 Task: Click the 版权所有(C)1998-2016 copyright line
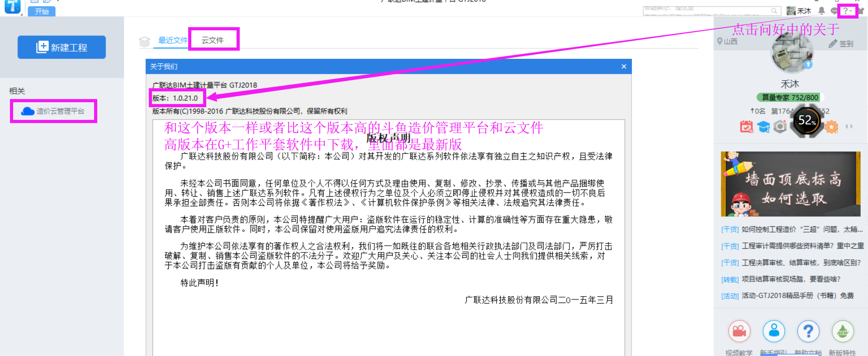pyautogui.click(x=250, y=111)
